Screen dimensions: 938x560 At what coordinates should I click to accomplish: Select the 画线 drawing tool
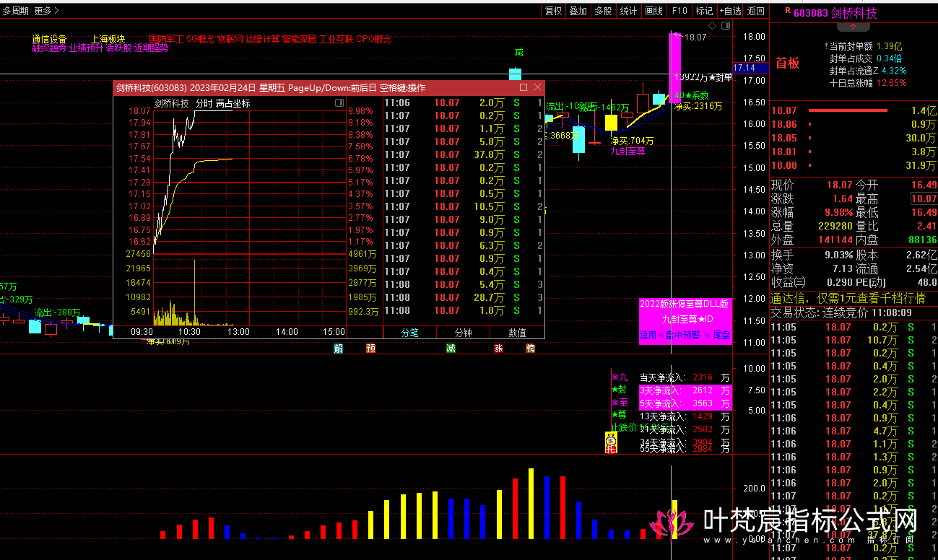point(653,11)
